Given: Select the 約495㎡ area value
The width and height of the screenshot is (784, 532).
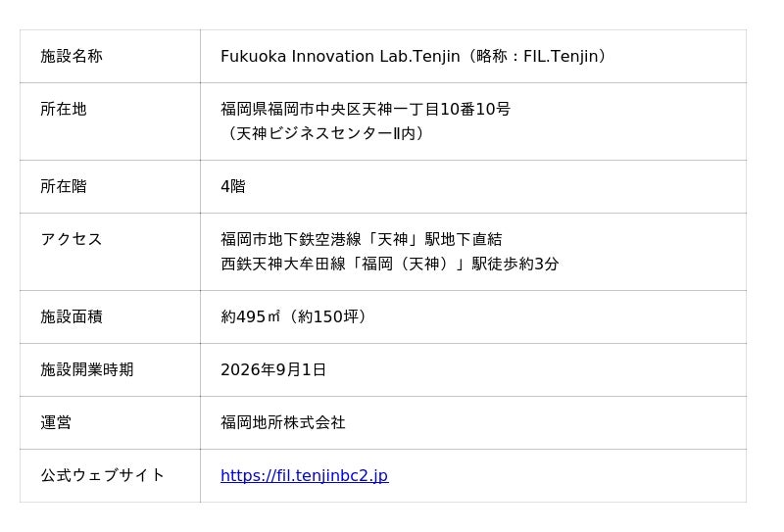Looking at the screenshot, I should 251,316.
